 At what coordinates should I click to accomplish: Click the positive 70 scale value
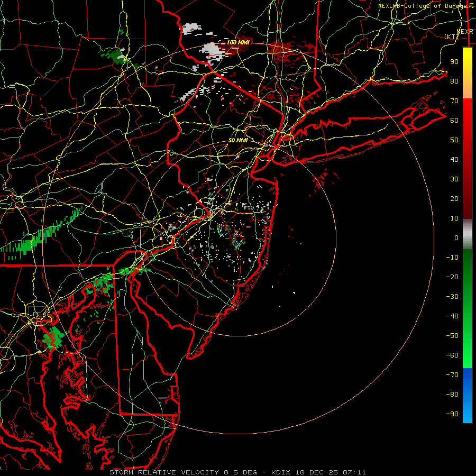tap(454, 101)
